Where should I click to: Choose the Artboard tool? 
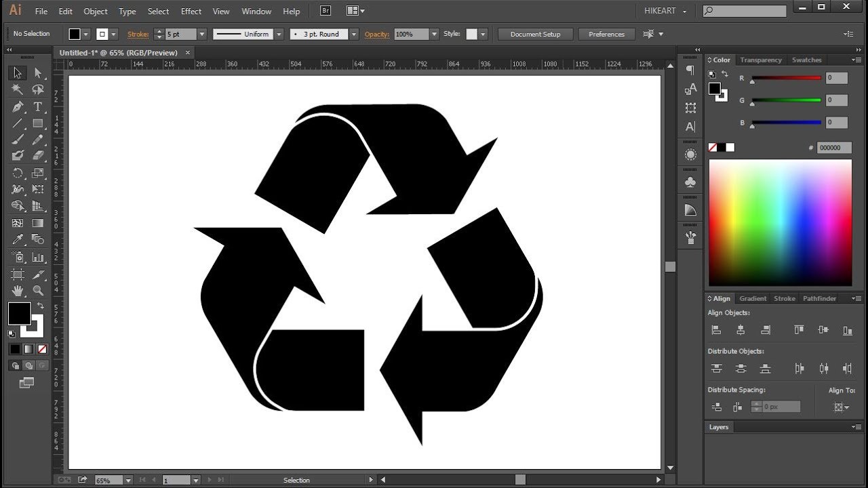[x=18, y=274]
